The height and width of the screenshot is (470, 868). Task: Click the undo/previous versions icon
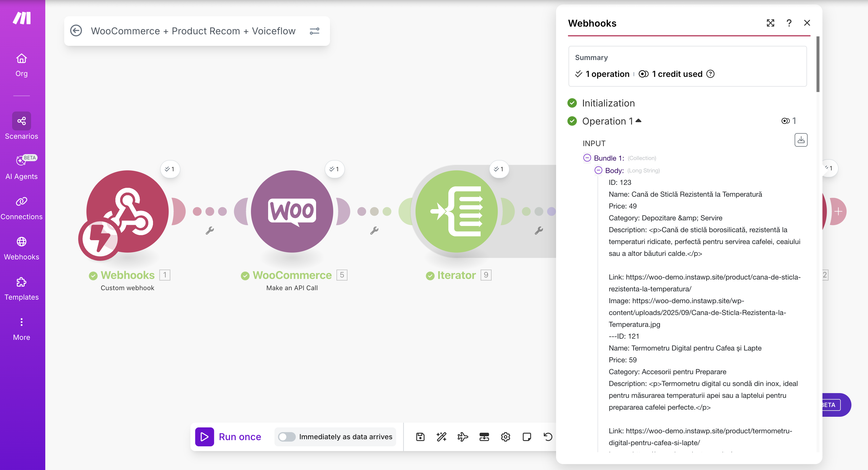(548, 437)
